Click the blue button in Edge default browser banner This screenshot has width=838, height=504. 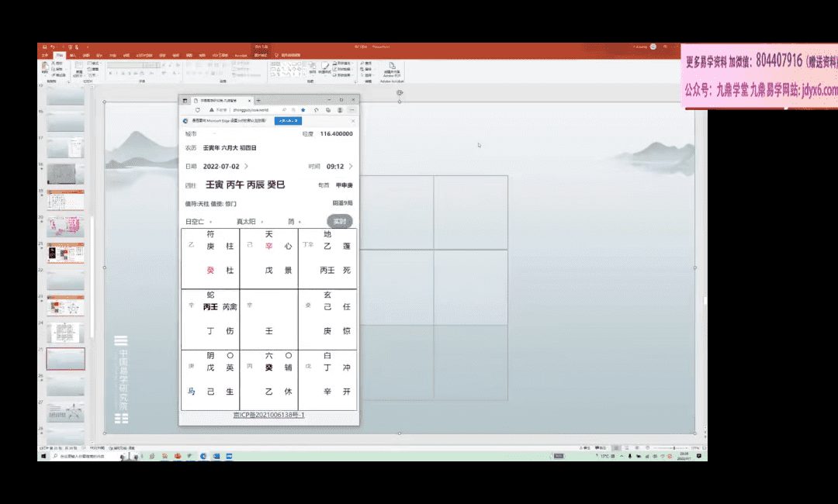pos(289,121)
